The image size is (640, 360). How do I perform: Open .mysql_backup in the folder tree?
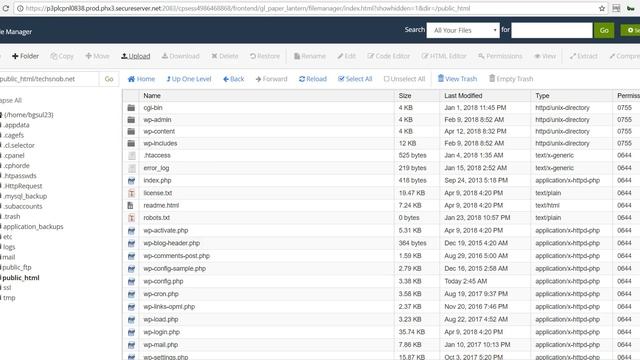[25, 196]
